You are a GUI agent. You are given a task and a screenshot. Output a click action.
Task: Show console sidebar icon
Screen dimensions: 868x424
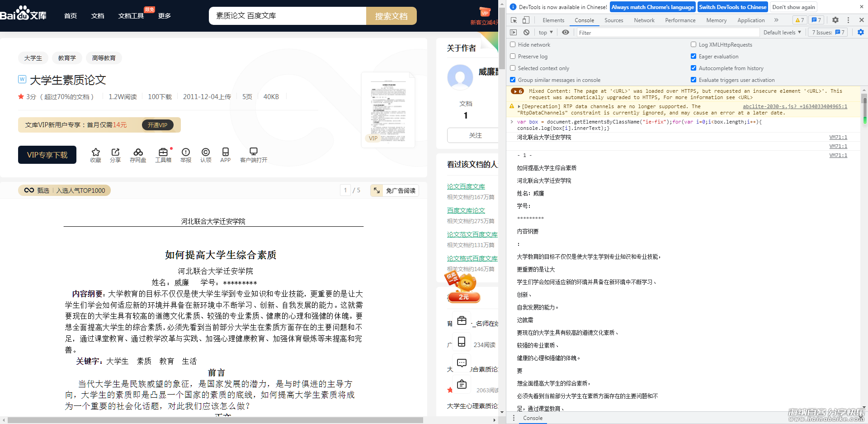(x=514, y=33)
